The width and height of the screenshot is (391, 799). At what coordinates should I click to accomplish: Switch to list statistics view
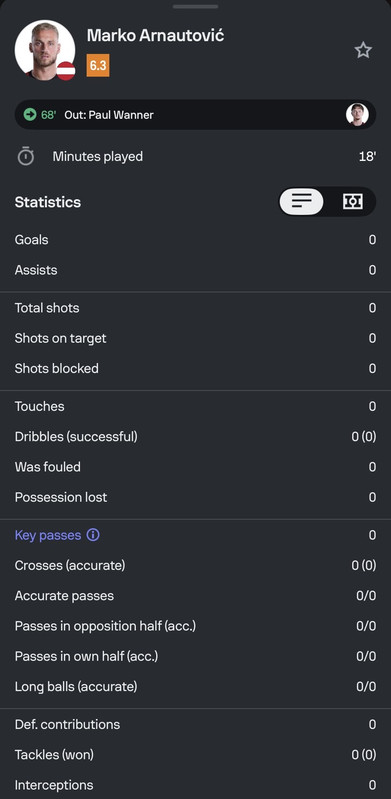click(301, 202)
